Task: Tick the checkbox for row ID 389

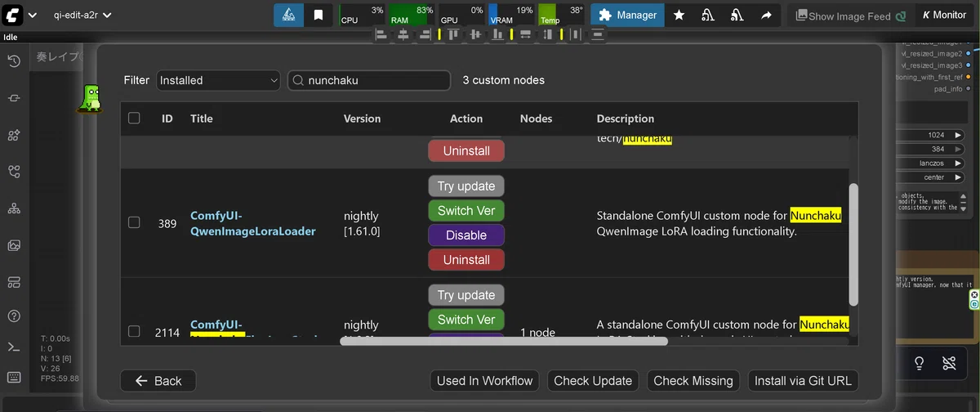Action: 134,222
